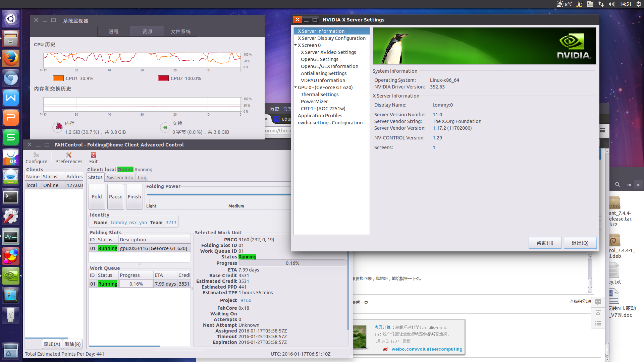The image size is (644, 362).
Task: Select work queue row 01 with 7.99 days
Action: click(140, 284)
